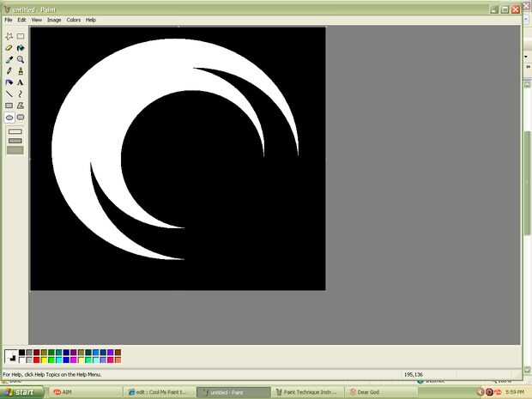Viewport: 532px width, 399px height.
Task: Select the Rounded Rectangle tool
Action: [21, 118]
